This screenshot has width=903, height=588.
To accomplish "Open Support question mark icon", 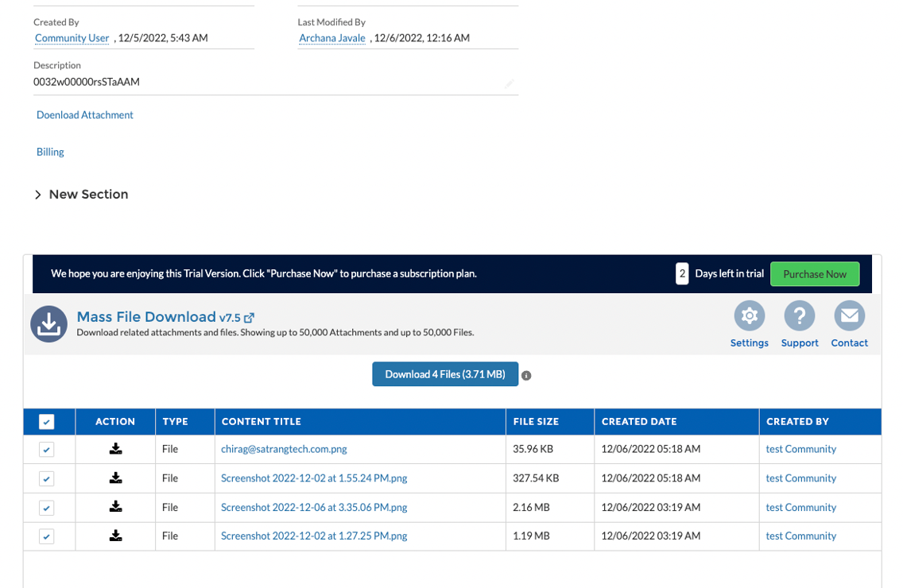I will 800,315.
